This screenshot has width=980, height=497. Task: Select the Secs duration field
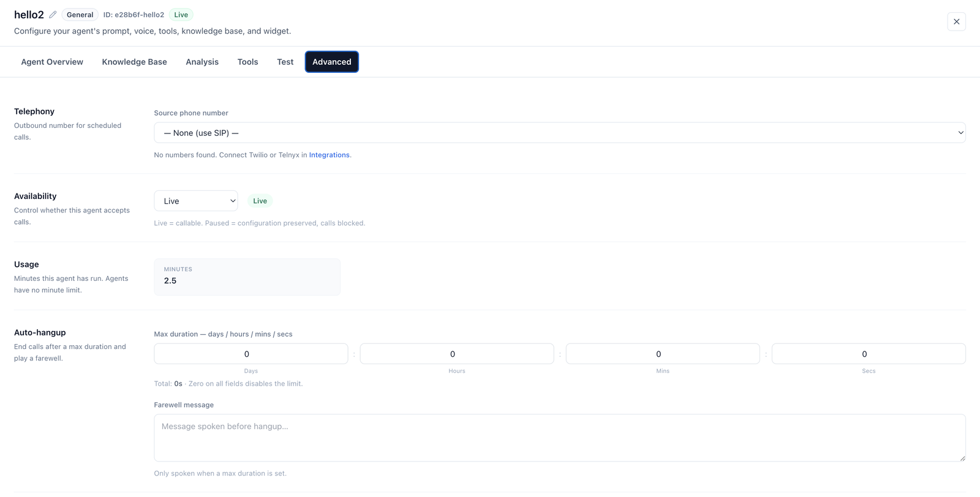point(869,354)
